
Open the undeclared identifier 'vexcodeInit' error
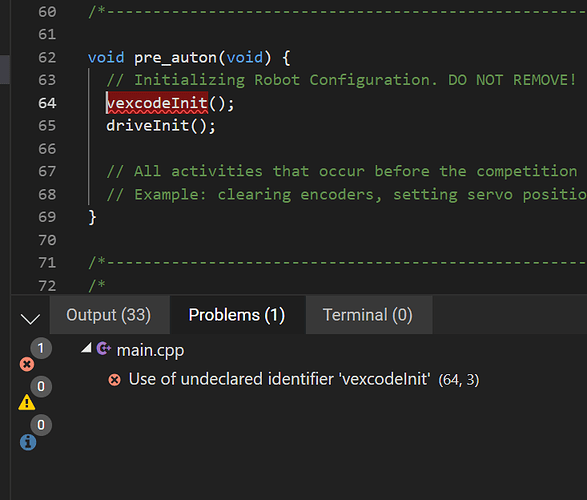[x=304, y=379]
